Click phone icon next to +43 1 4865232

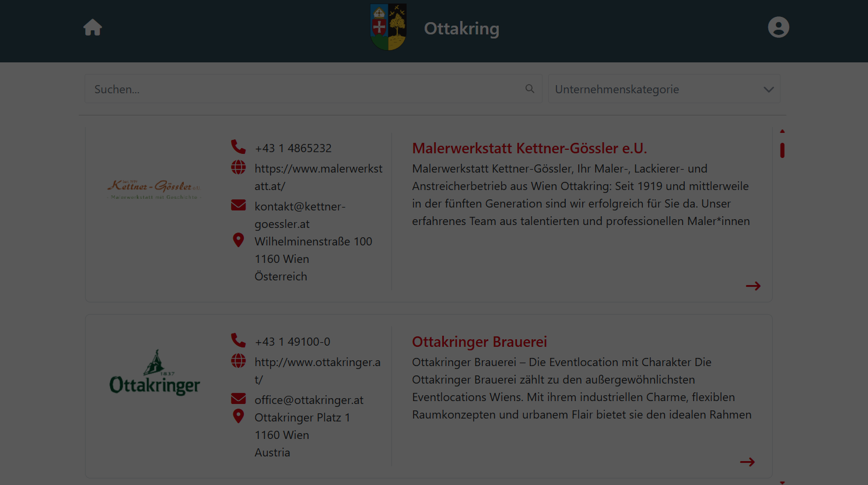click(238, 147)
